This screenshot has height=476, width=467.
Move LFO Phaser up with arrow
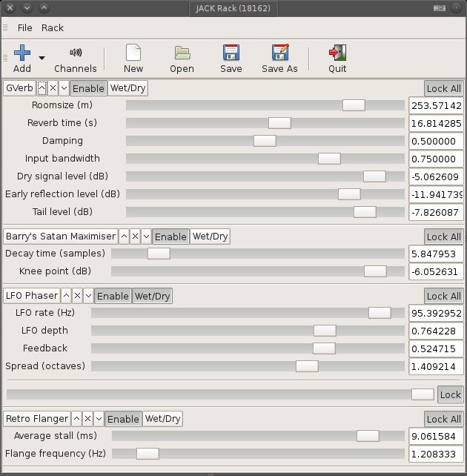67,296
